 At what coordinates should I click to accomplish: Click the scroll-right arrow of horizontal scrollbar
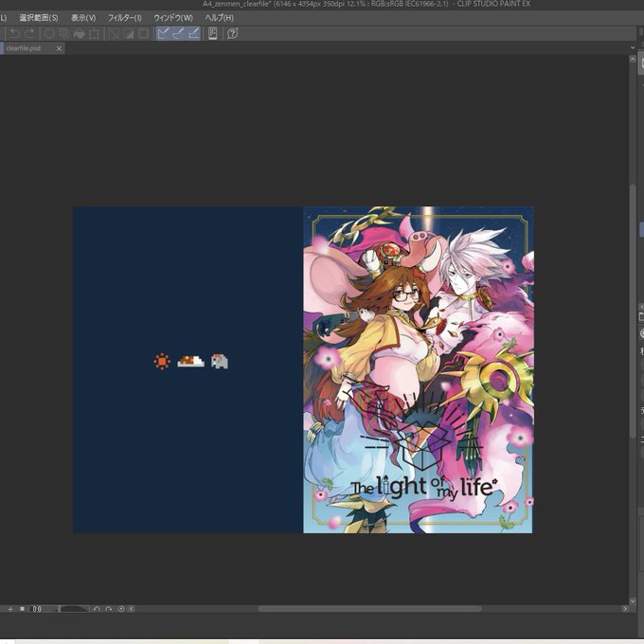coord(625,609)
